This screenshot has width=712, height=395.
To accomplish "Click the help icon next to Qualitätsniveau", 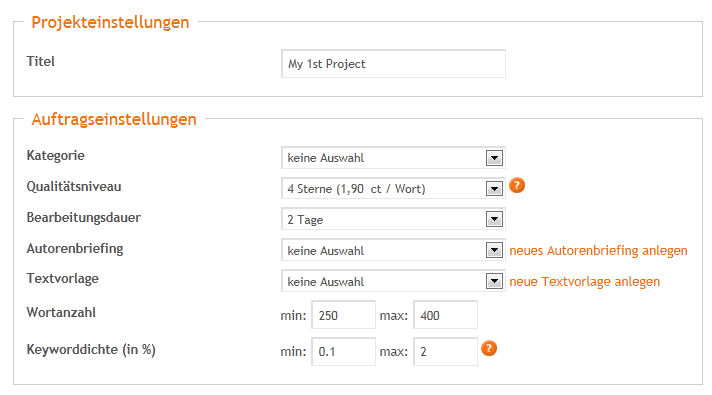I will (x=517, y=185).
